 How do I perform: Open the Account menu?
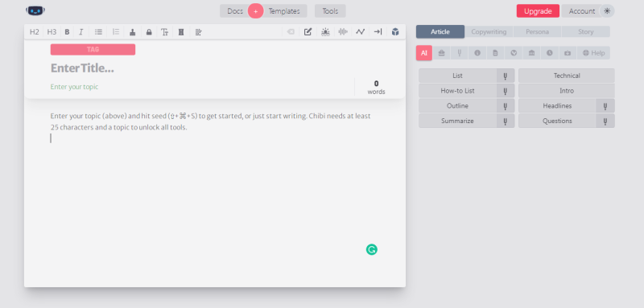[581, 11]
